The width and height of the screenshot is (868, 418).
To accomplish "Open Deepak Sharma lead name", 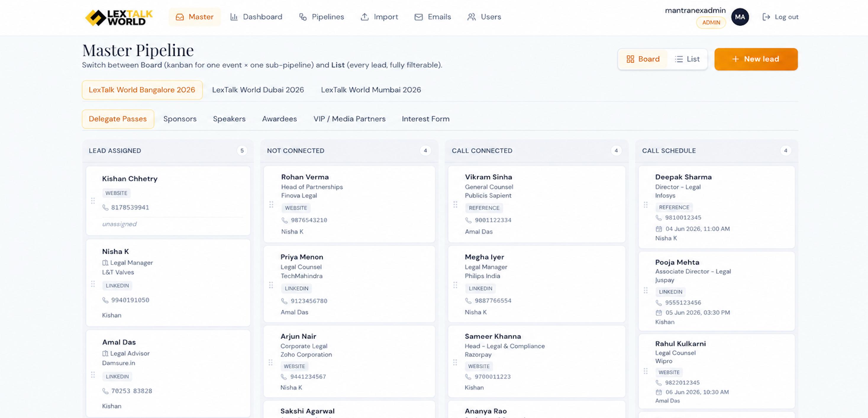I will point(683,177).
